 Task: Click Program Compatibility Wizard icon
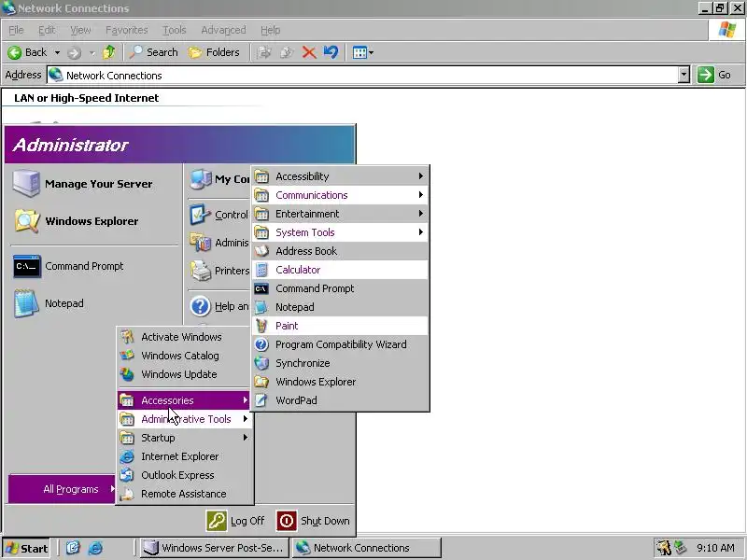(x=261, y=344)
